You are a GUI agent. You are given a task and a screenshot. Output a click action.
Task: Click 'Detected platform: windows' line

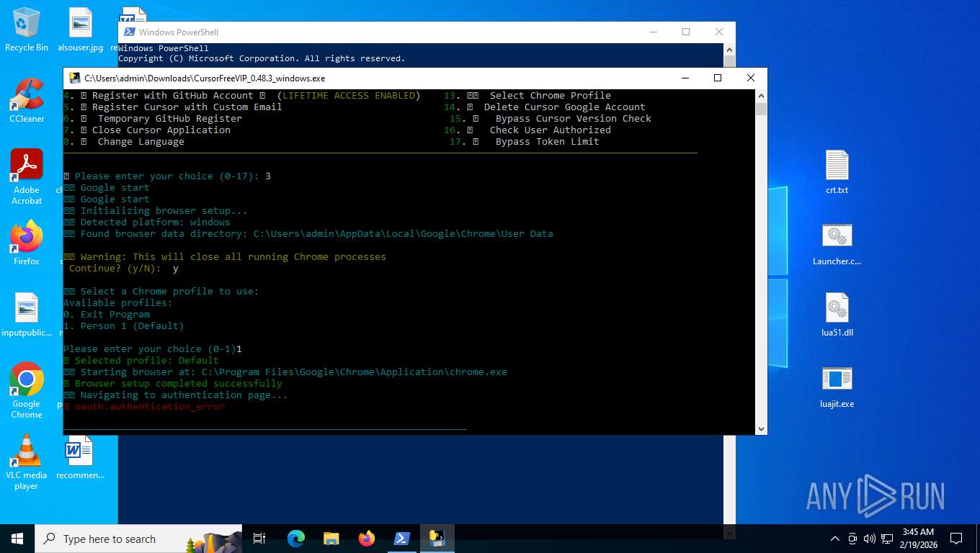(147, 222)
